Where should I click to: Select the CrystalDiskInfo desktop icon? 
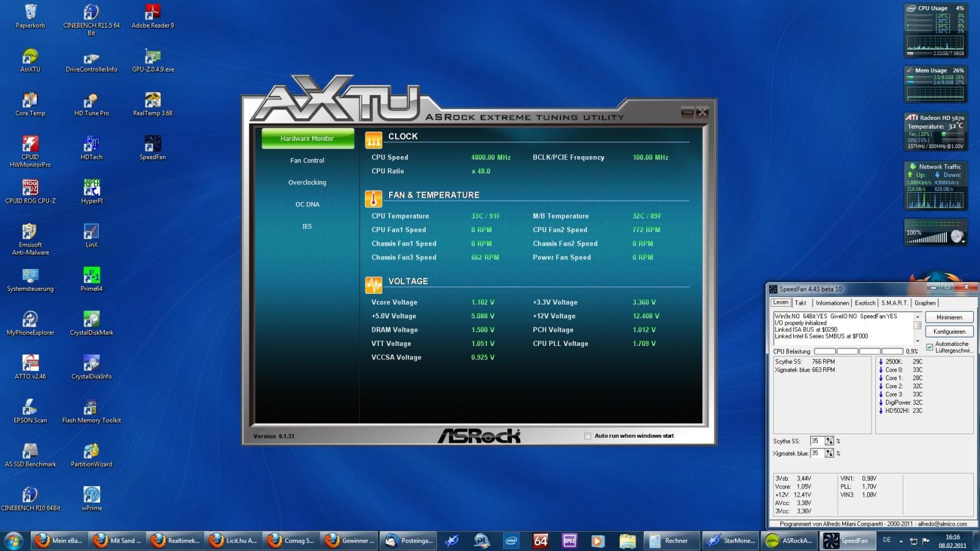point(91,368)
